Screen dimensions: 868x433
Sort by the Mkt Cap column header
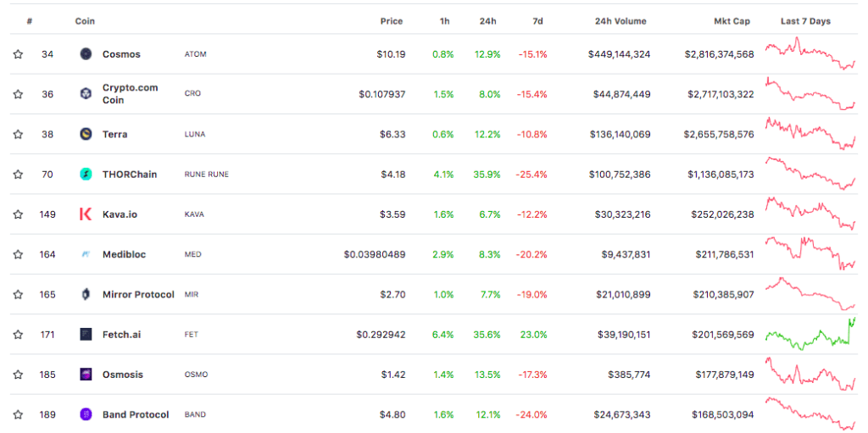[x=732, y=21]
